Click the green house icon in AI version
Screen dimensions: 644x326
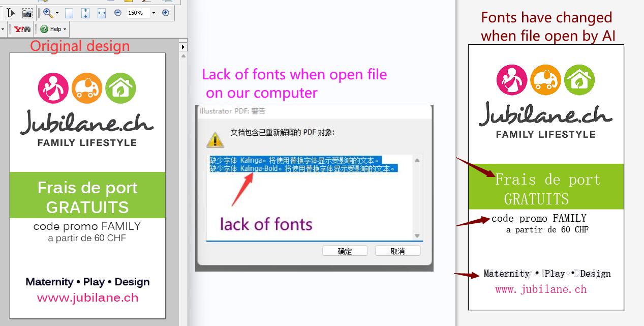tap(579, 80)
